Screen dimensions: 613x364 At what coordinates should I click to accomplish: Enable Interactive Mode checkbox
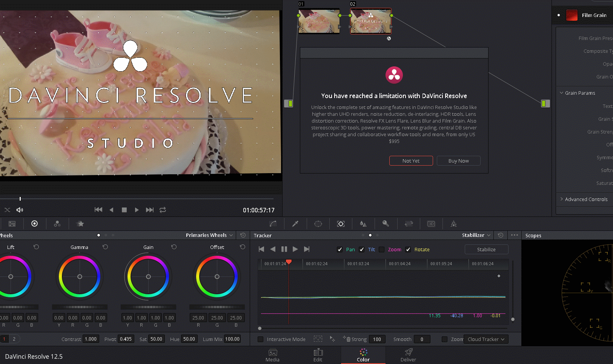261,339
